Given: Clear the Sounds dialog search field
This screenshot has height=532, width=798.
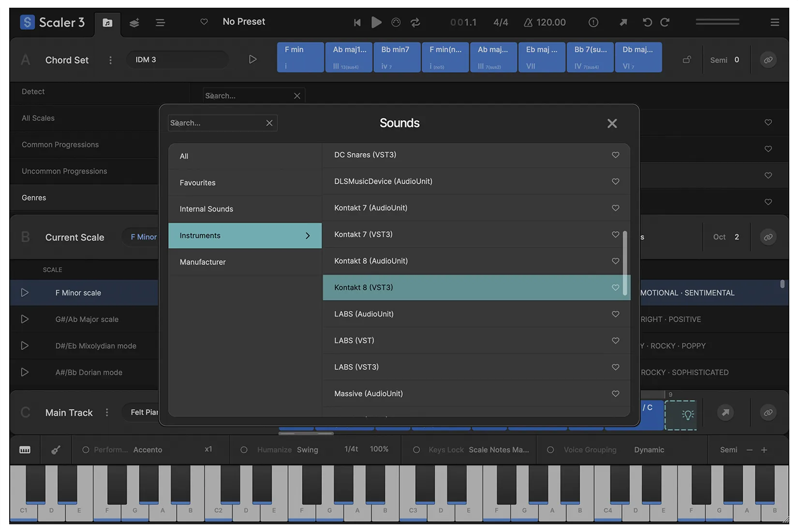Looking at the screenshot, I should pyautogui.click(x=269, y=123).
